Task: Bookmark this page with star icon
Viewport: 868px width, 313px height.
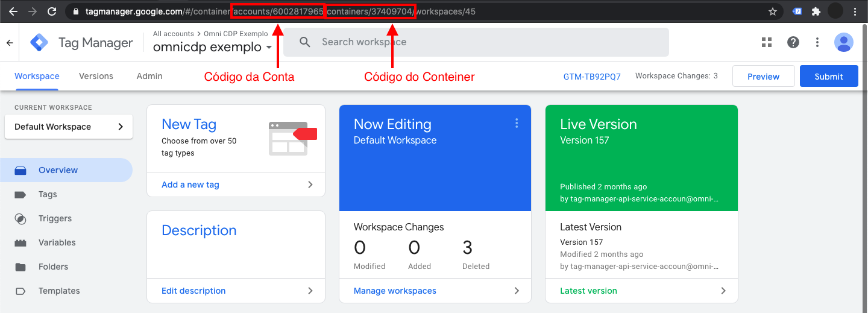Action: point(773,11)
